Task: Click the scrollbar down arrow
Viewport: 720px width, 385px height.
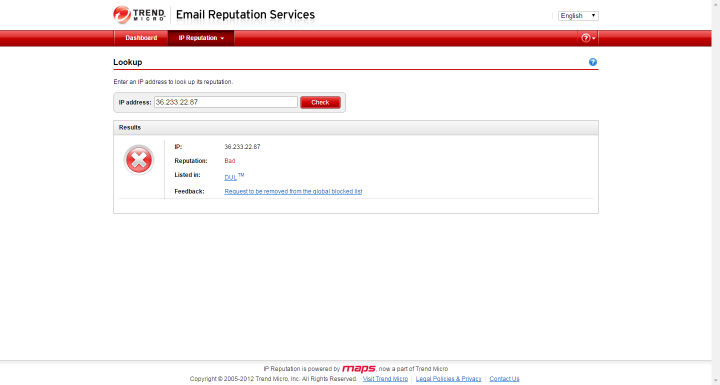Action: pos(716,381)
